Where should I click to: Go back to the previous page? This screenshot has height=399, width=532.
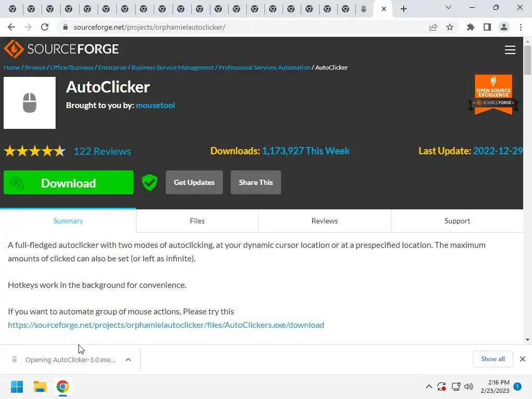click(x=11, y=27)
